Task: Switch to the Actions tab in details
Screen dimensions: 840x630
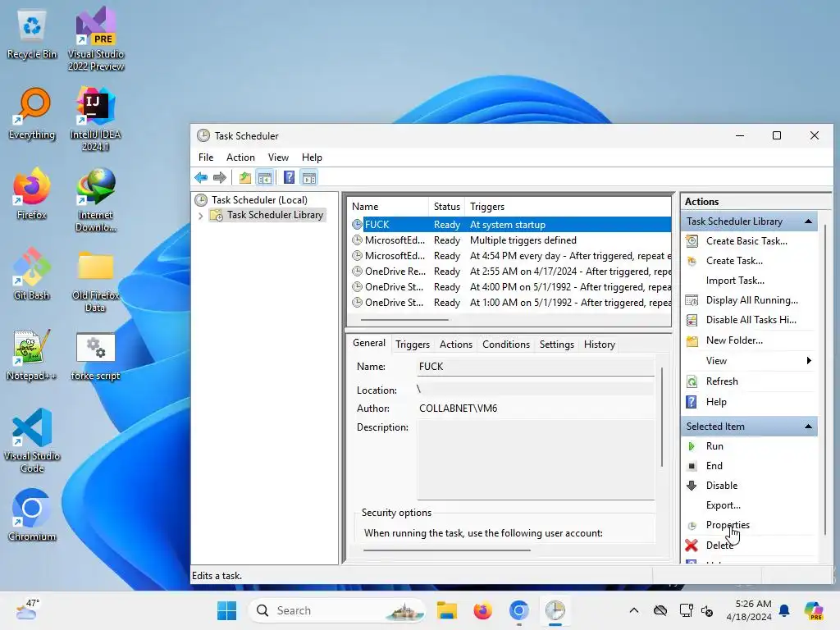Action: pyautogui.click(x=456, y=345)
